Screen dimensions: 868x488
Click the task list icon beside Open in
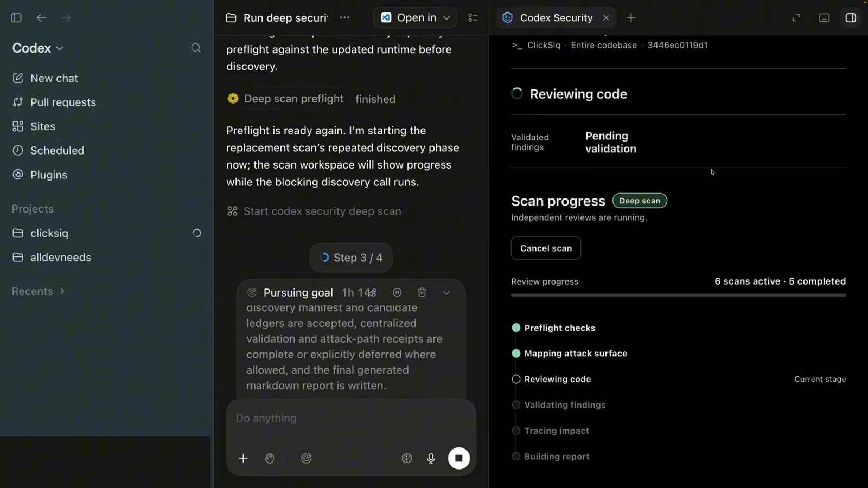tap(473, 18)
